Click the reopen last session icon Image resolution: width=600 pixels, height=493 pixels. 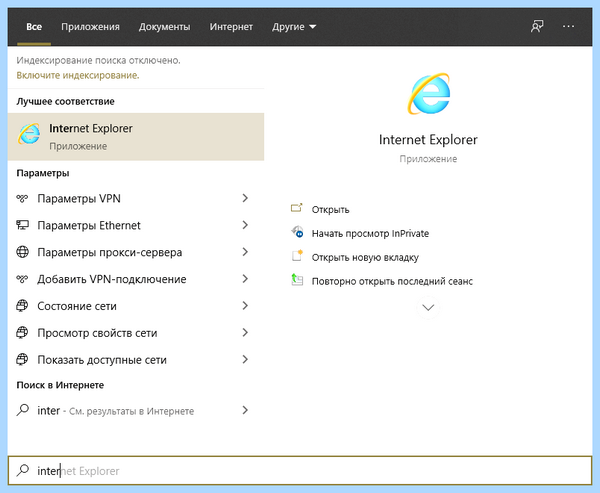(297, 280)
